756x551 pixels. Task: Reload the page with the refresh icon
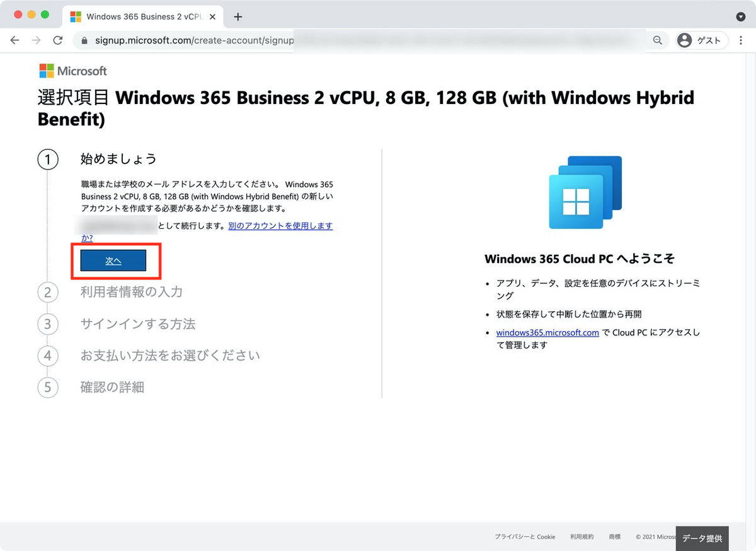point(58,40)
